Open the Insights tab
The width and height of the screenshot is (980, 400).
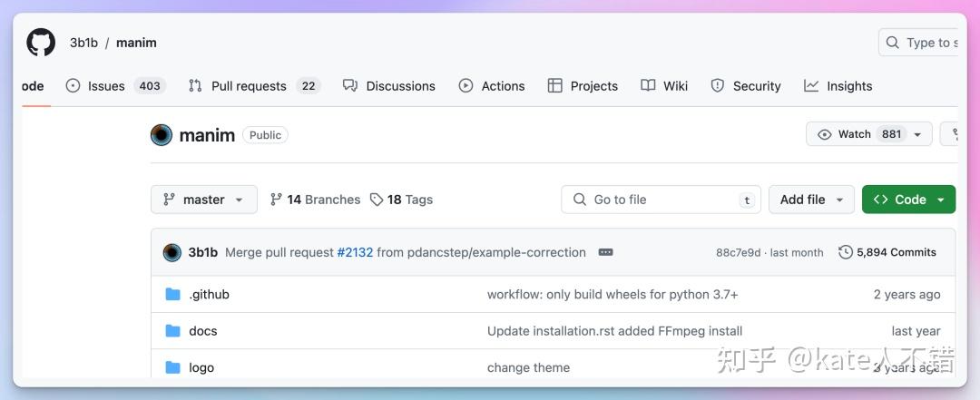[x=838, y=86]
